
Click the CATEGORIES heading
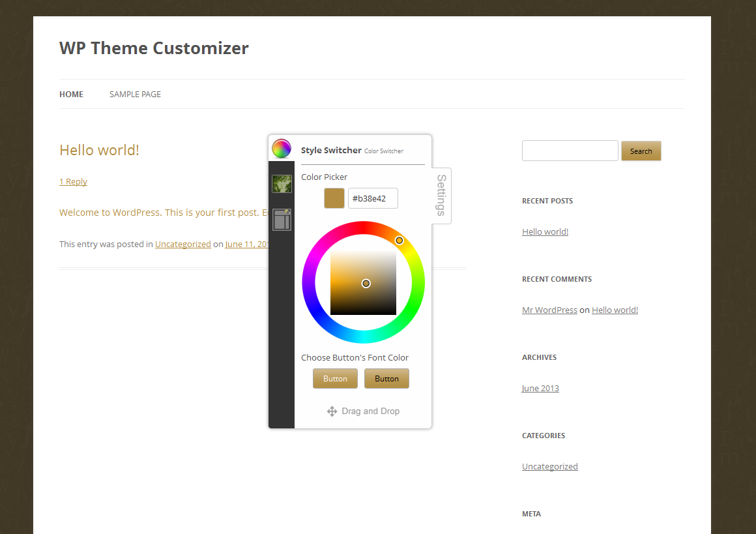pos(544,435)
